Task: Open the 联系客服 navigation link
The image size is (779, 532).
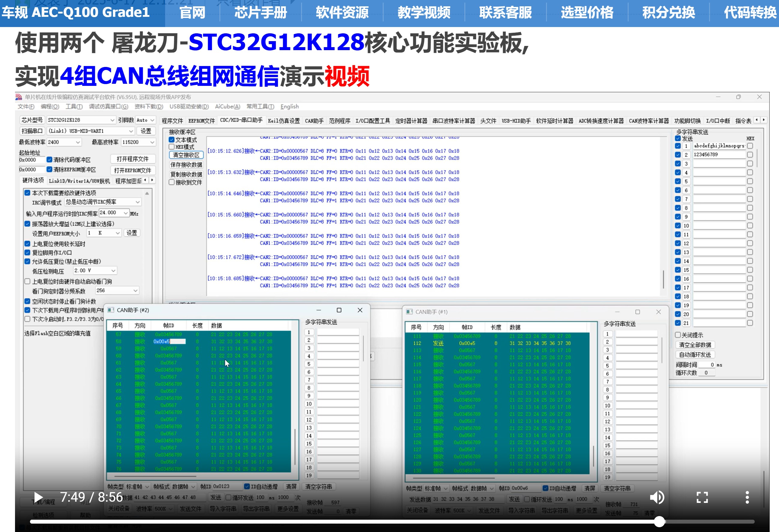Action: point(505,12)
